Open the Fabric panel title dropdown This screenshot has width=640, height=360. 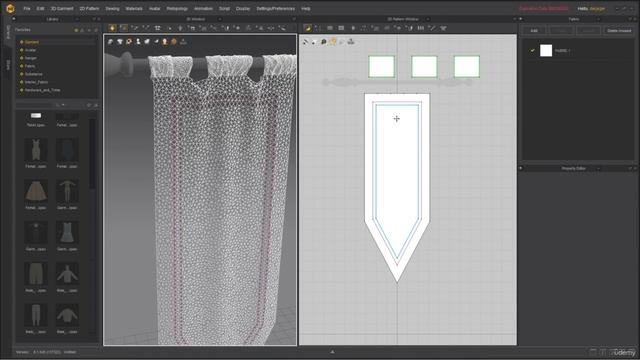(598, 19)
